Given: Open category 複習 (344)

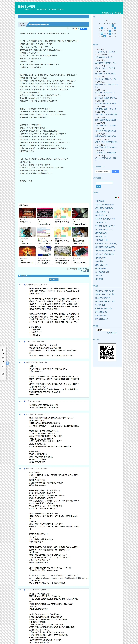Looking at the screenshot, I should [99, 279].
